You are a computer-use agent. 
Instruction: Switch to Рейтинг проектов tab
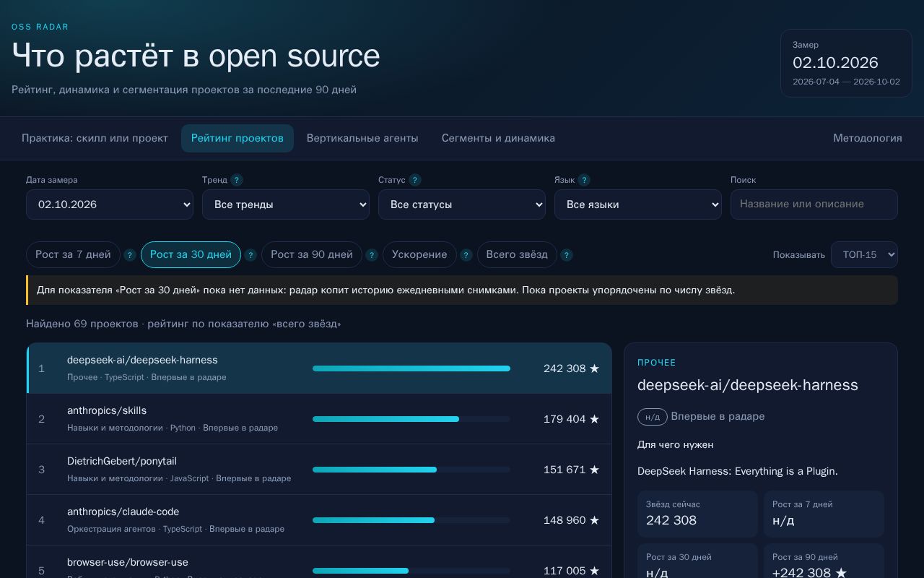[237, 138]
